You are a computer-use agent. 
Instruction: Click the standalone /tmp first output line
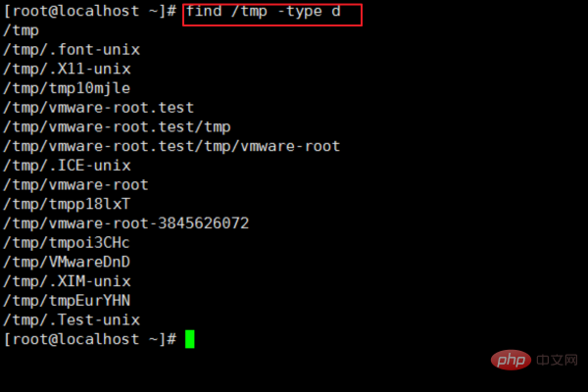point(22,30)
